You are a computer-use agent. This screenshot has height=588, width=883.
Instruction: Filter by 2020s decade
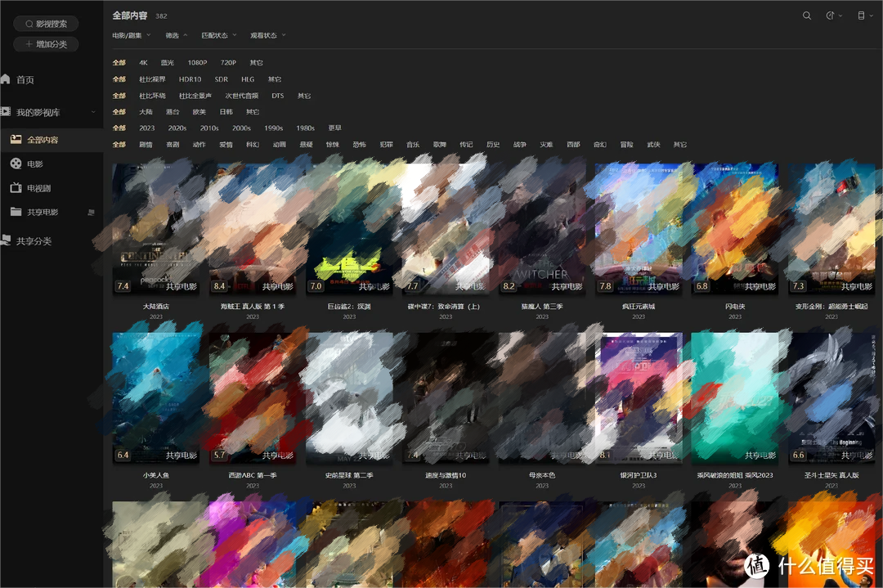177,128
